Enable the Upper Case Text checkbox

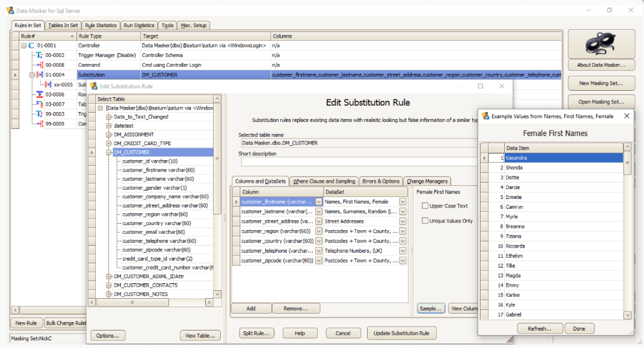[425, 205]
